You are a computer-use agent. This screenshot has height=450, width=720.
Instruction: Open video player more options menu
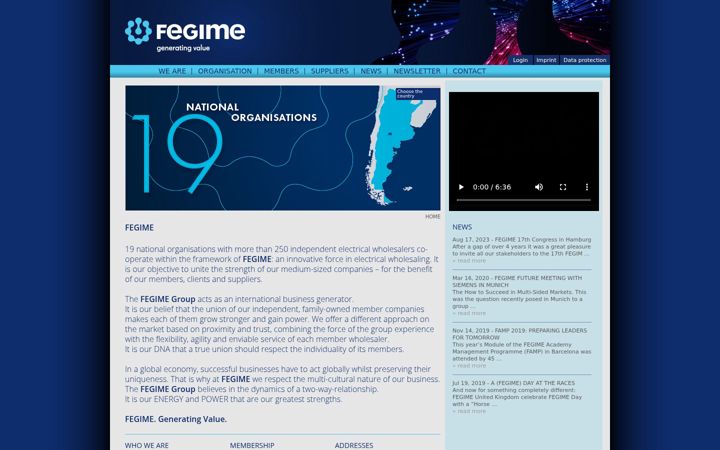pos(586,187)
